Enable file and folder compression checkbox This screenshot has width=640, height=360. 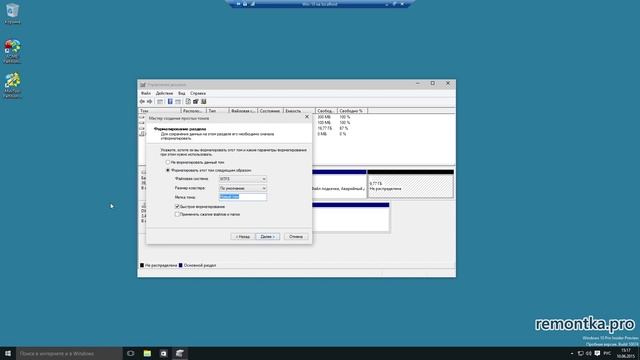point(177,214)
